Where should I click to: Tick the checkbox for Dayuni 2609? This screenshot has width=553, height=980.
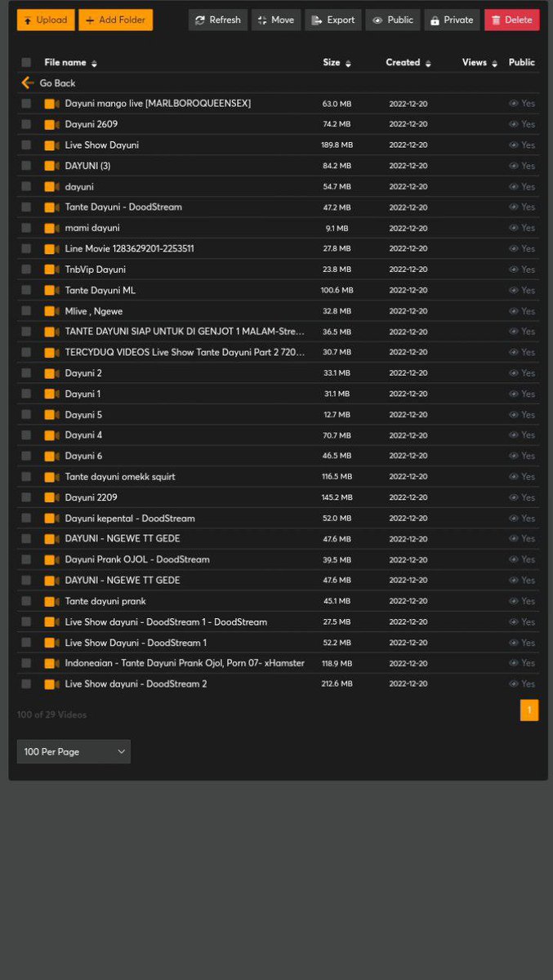pyautogui.click(x=26, y=124)
